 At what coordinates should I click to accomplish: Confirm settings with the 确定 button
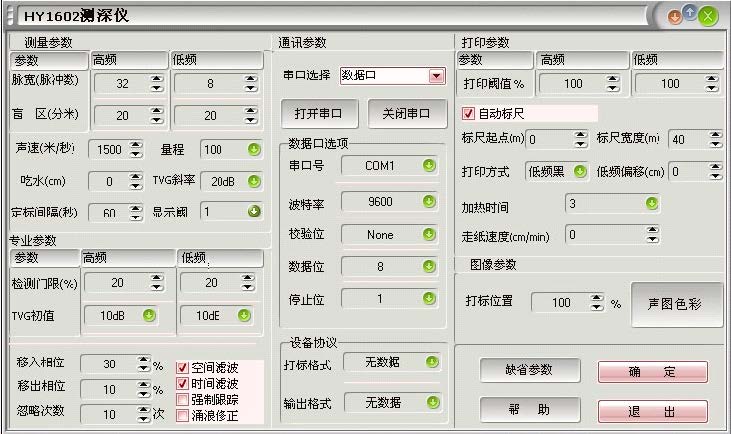pos(653,372)
